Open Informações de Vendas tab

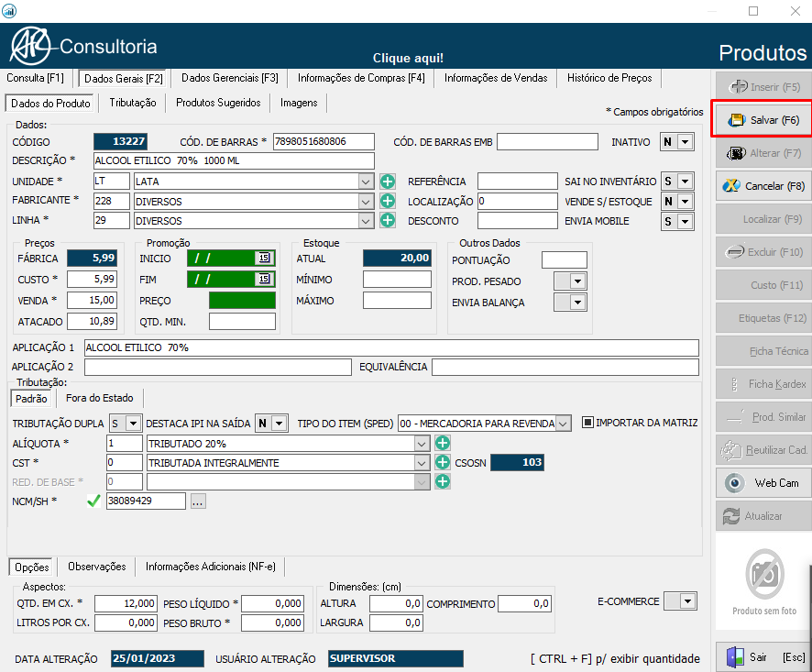point(496,78)
